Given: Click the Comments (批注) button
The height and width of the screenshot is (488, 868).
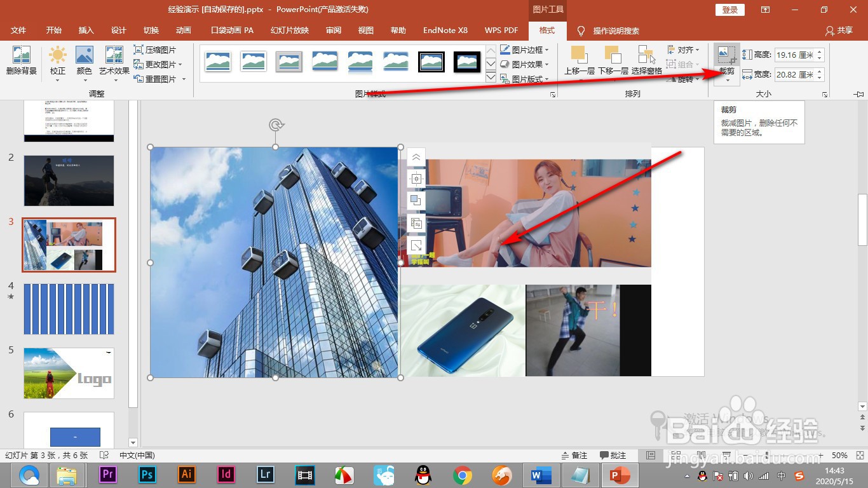Looking at the screenshot, I should 613,455.
